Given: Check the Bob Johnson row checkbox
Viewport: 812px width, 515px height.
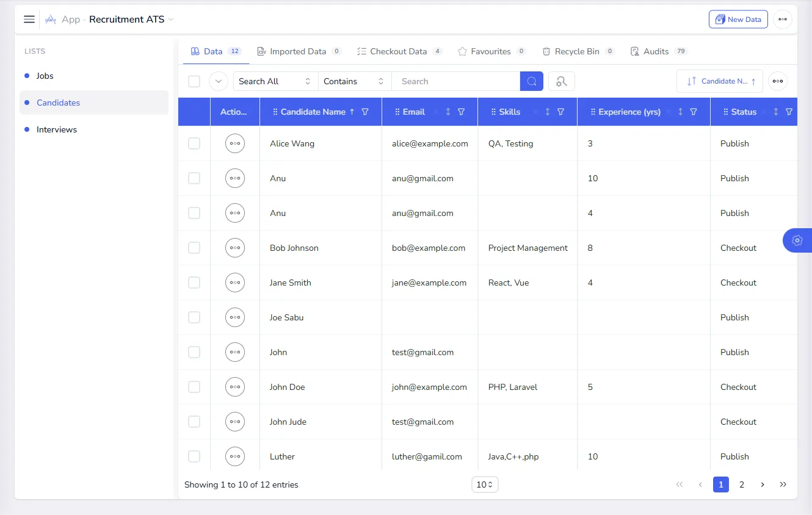Looking at the screenshot, I should [194, 248].
